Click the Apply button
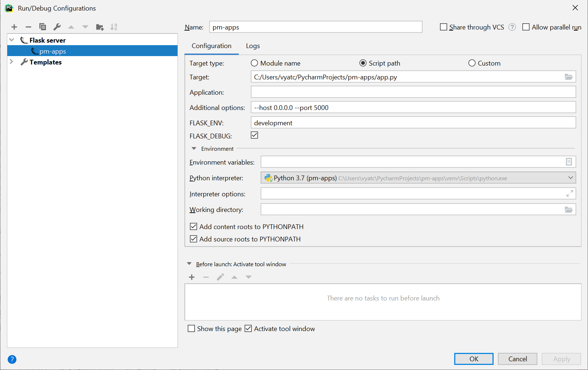 [x=561, y=359]
